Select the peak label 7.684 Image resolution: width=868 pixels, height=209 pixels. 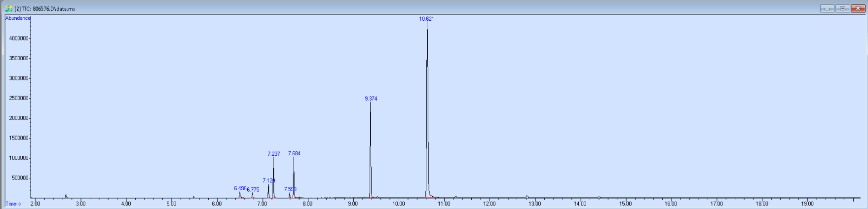pos(294,153)
